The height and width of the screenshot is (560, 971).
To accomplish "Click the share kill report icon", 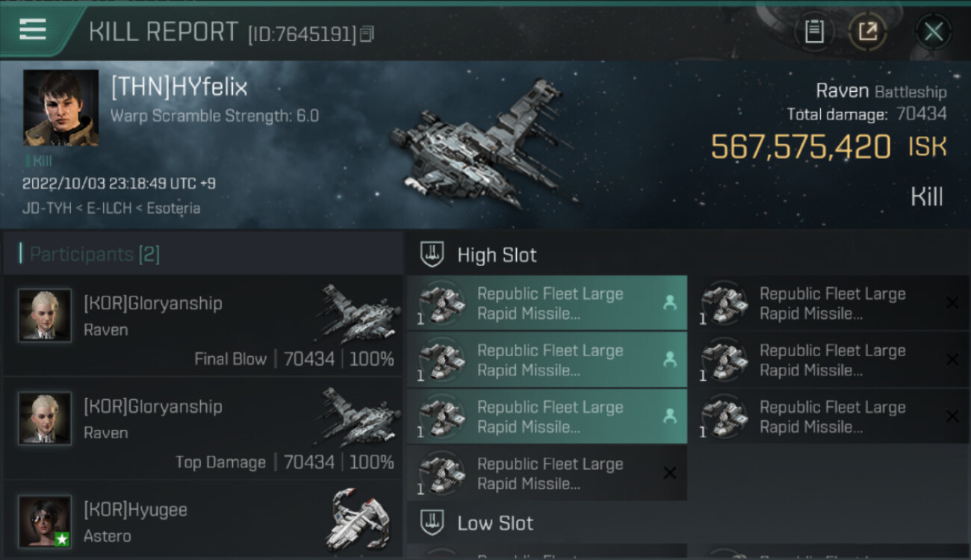I will point(868,31).
